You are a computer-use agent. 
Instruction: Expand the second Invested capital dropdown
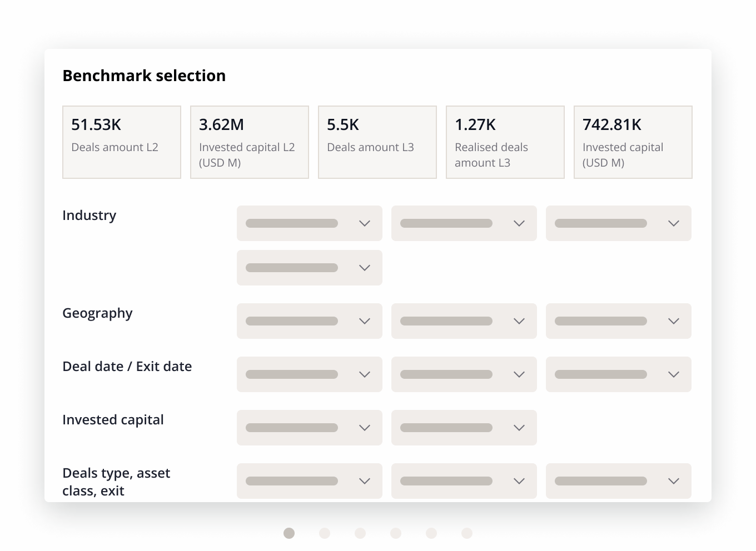(464, 428)
